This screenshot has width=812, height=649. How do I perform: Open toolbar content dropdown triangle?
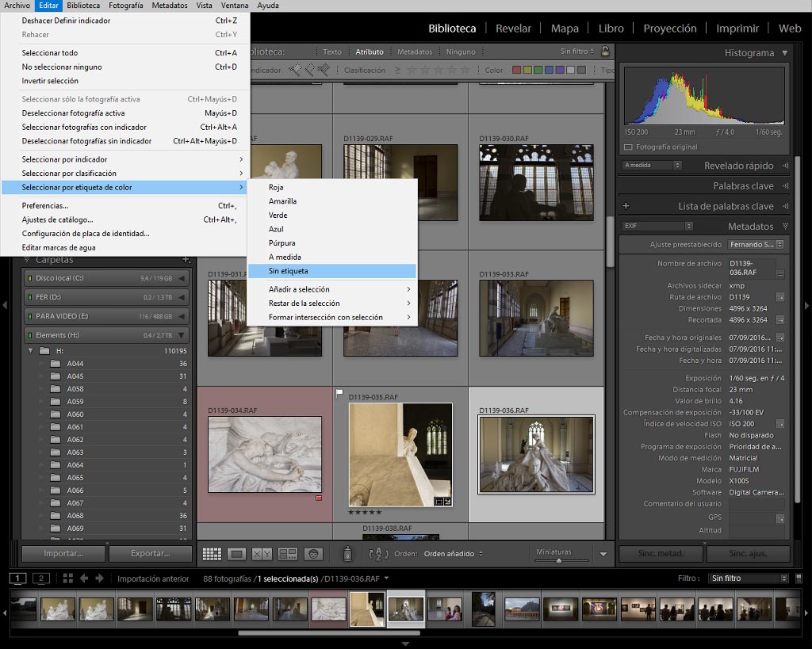point(603,554)
